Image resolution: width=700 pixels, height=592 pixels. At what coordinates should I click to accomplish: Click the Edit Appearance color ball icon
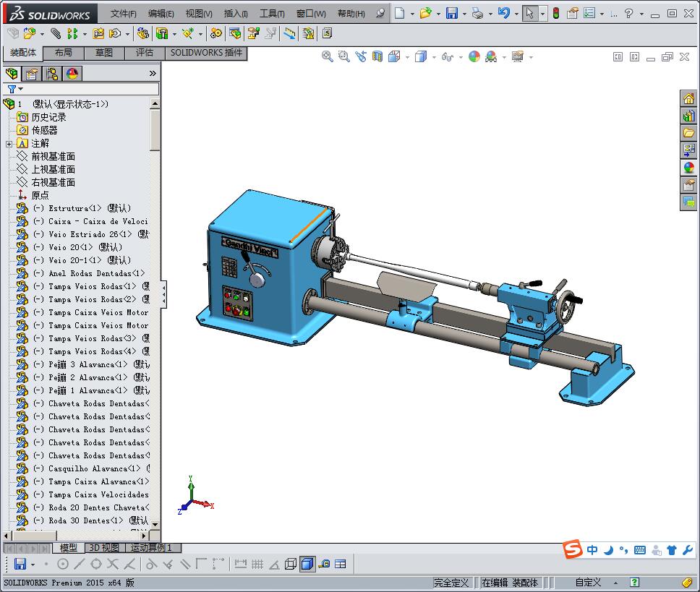(x=474, y=56)
